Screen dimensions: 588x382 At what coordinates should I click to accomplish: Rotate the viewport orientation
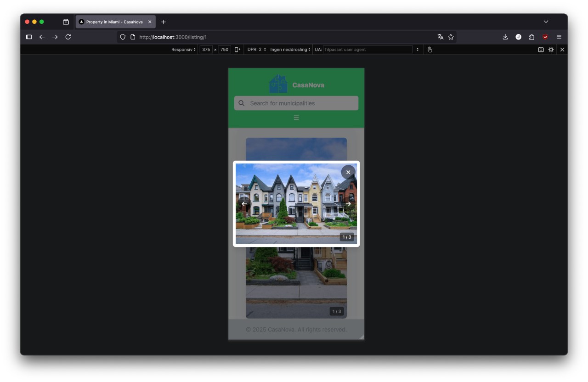237,49
